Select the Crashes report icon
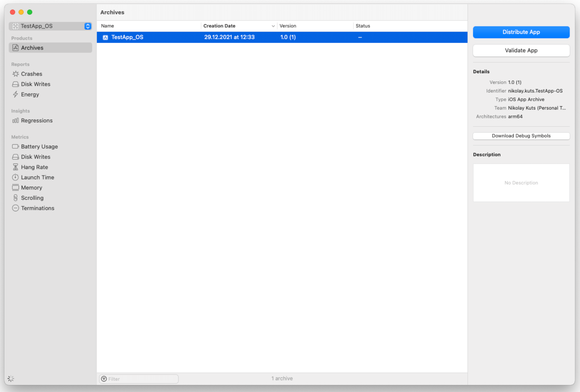The image size is (580, 392). coord(15,74)
